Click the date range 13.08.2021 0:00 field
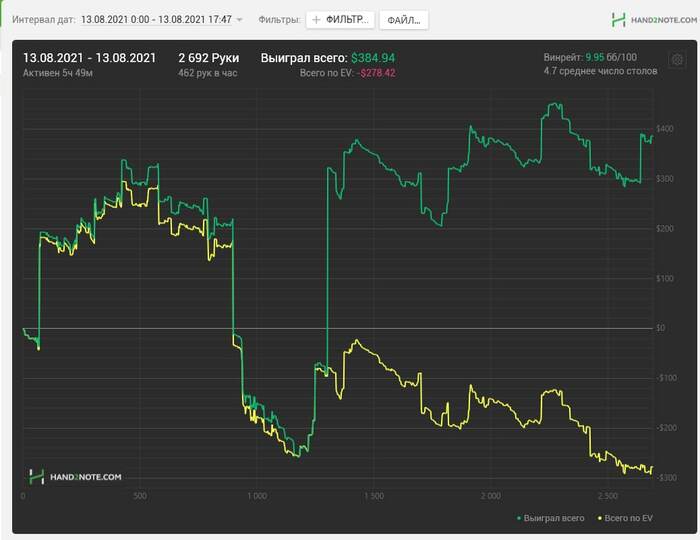This screenshot has width=700, height=540. click(156, 20)
